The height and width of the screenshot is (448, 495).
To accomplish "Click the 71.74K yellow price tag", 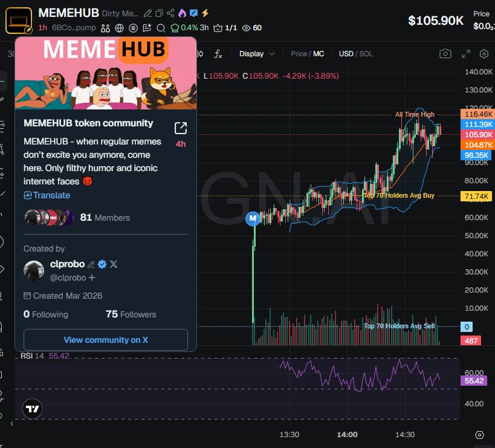I will pyautogui.click(x=476, y=196).
